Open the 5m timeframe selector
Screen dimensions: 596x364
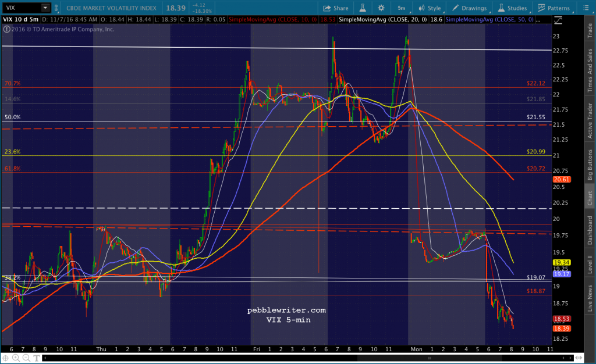click(x=402, y=8)
